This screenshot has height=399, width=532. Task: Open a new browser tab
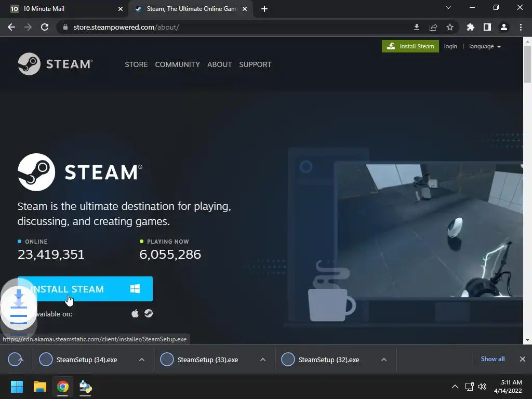pyautogui.click(x=264, y=9)
